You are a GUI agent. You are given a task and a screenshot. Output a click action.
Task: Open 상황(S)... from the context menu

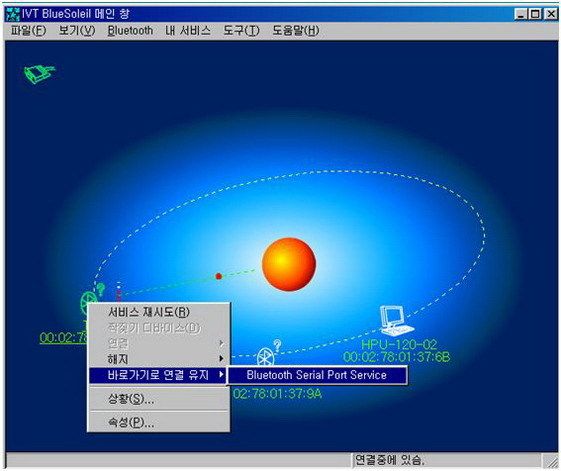(158, 398)
